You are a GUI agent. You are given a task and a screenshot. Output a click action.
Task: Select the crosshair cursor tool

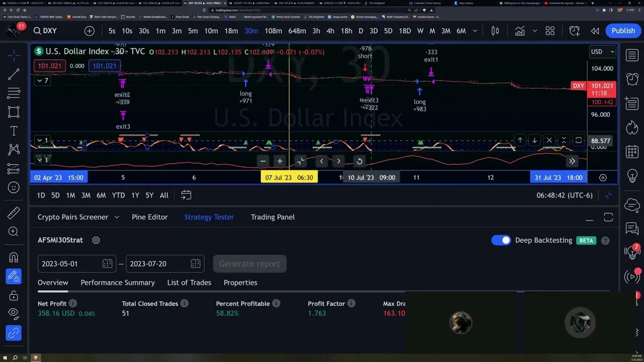tap(14, 55)
